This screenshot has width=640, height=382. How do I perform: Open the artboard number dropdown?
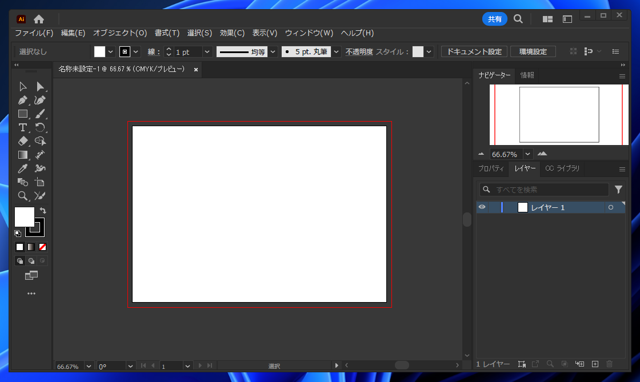187,366
